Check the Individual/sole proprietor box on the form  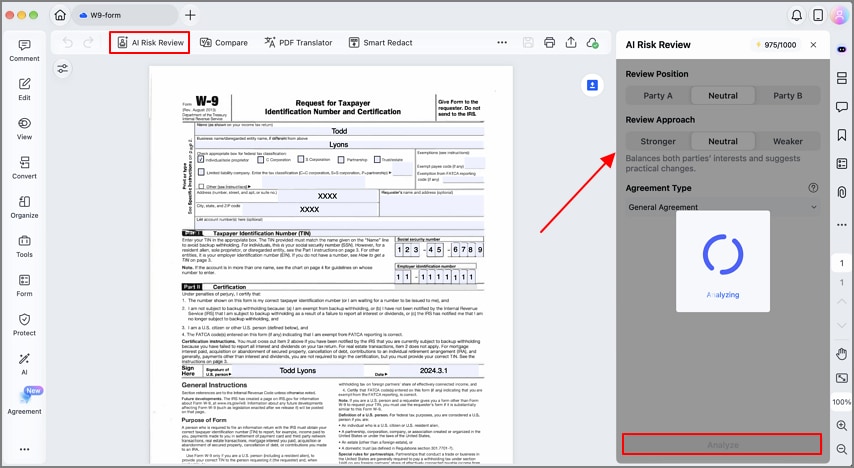[201, 160]
